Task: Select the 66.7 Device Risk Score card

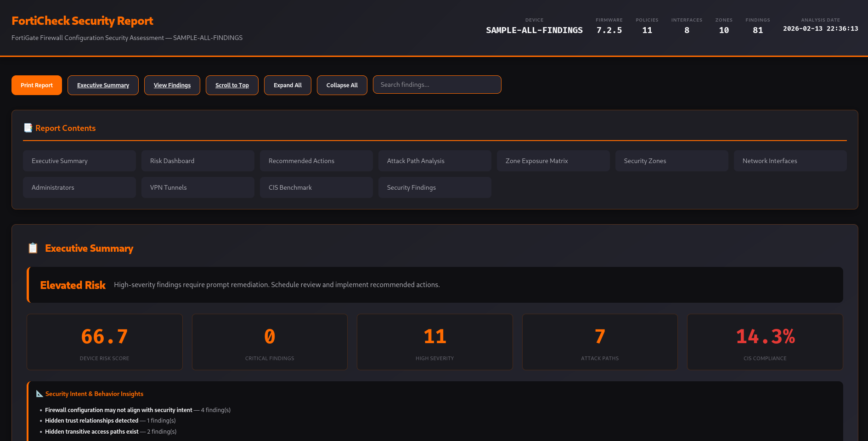Action: click(x=105, y=342)
